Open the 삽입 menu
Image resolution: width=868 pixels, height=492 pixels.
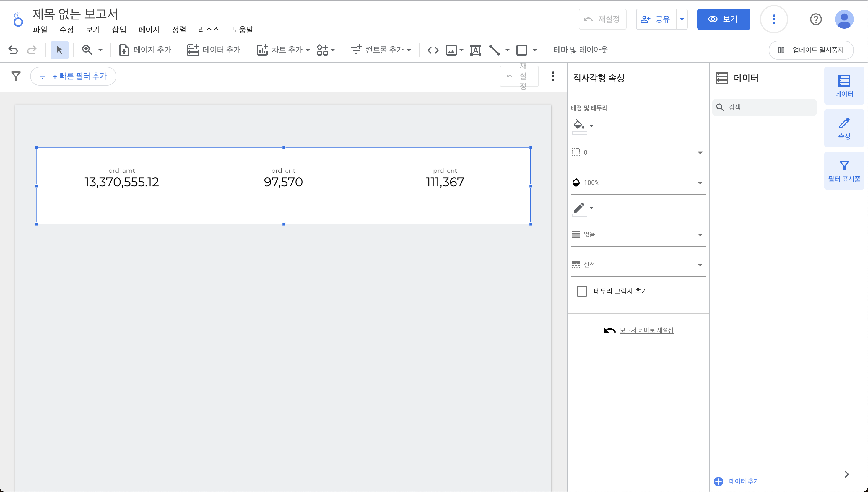[119, 30]
